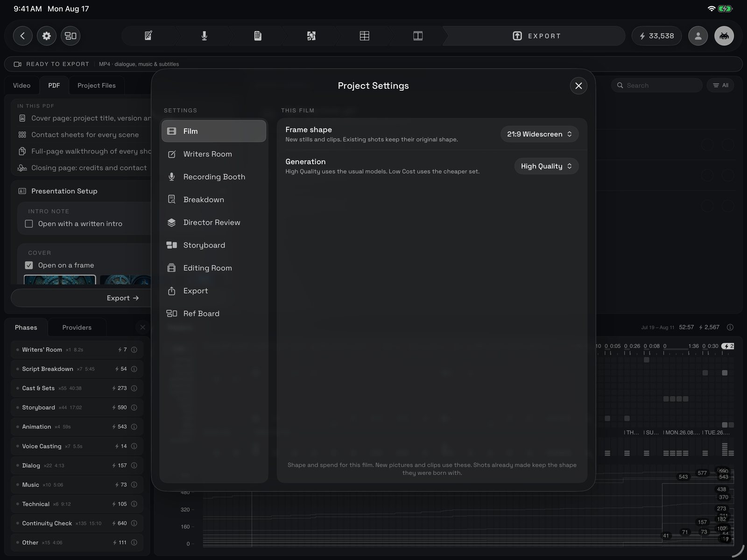Select Breakdown settings
This screenshot has height=560, width=747.
click(x=214, y=200)
